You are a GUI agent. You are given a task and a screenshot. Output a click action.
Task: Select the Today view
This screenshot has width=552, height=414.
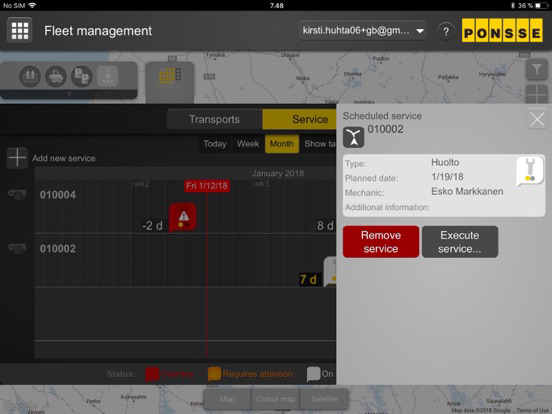215,144
